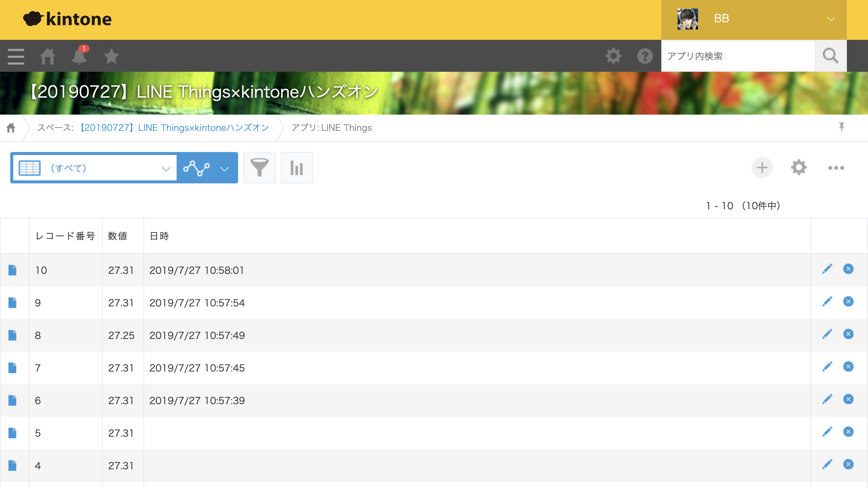This screenshot has height=488, width=868.
Task: Edit record 8 with pencil icon
Action: click(827, 334)
